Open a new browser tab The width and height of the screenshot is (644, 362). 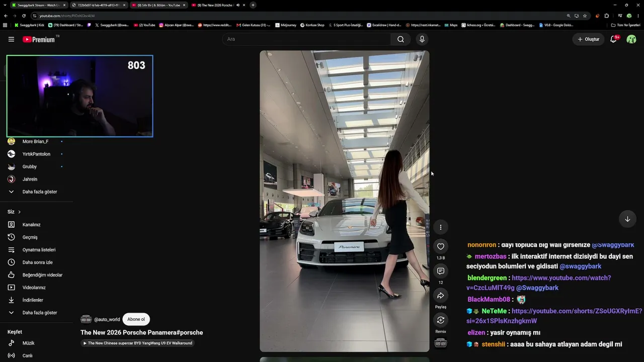(x=253, y=5)
